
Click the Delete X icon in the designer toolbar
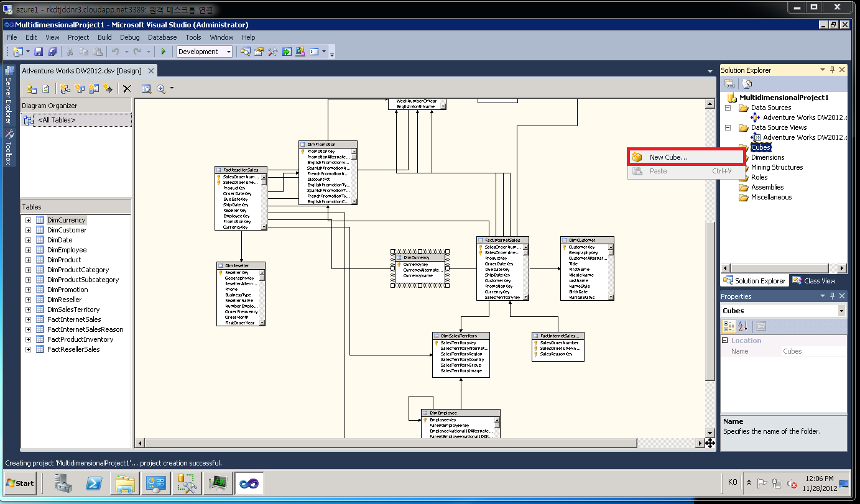pyautogui.click(x=127, y=89)
